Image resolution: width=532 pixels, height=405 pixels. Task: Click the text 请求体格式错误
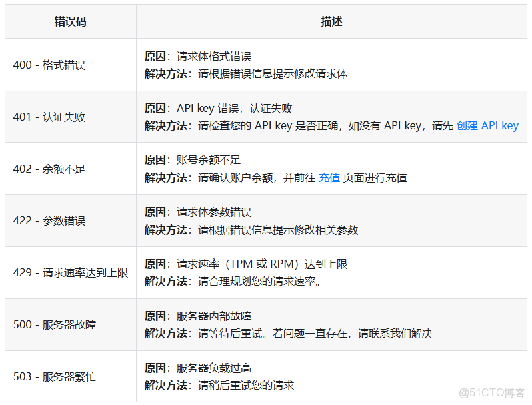(x=214, y=56)
